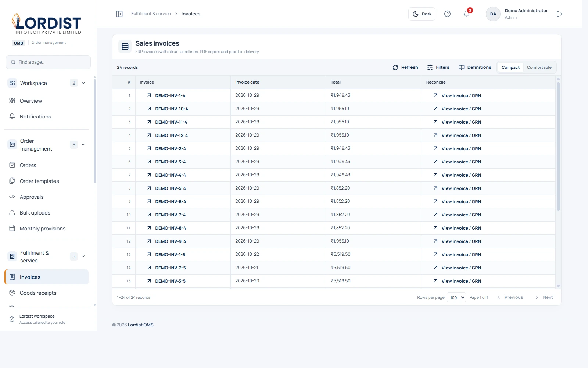View invoice / GRN for DEMO-INV-1-5
The width and height of the screenshot is (588, 368).
[461, 254]
